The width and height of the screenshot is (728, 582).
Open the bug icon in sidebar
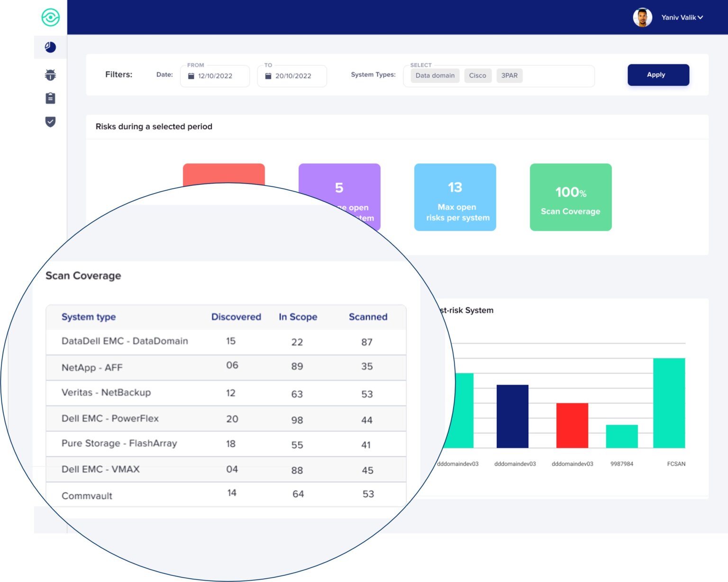click(x=50, y=74)
